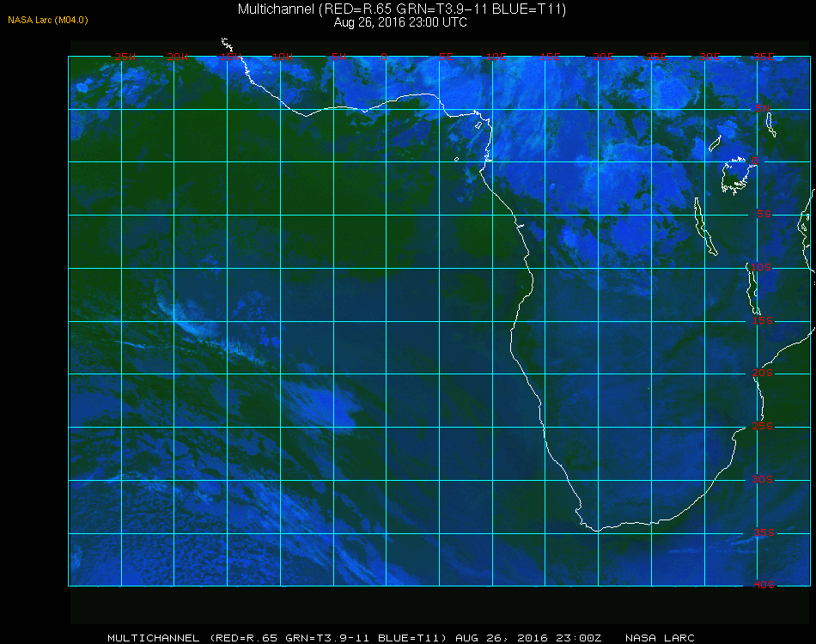Click the 20S latitude label
The width and height of the screenshot is (816, 644).
763,373
